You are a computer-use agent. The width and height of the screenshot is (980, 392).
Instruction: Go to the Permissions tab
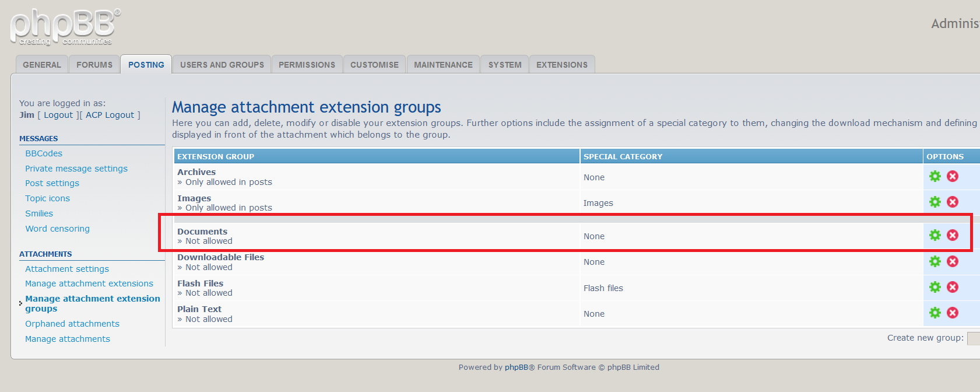pyautogui.click(x=307, y=65)
